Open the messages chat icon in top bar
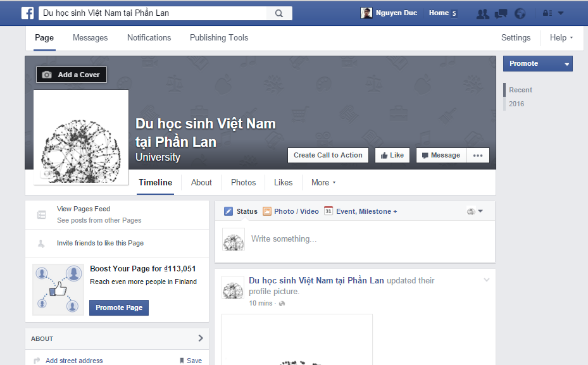The image size is (588, 365). tap(501, 15)
